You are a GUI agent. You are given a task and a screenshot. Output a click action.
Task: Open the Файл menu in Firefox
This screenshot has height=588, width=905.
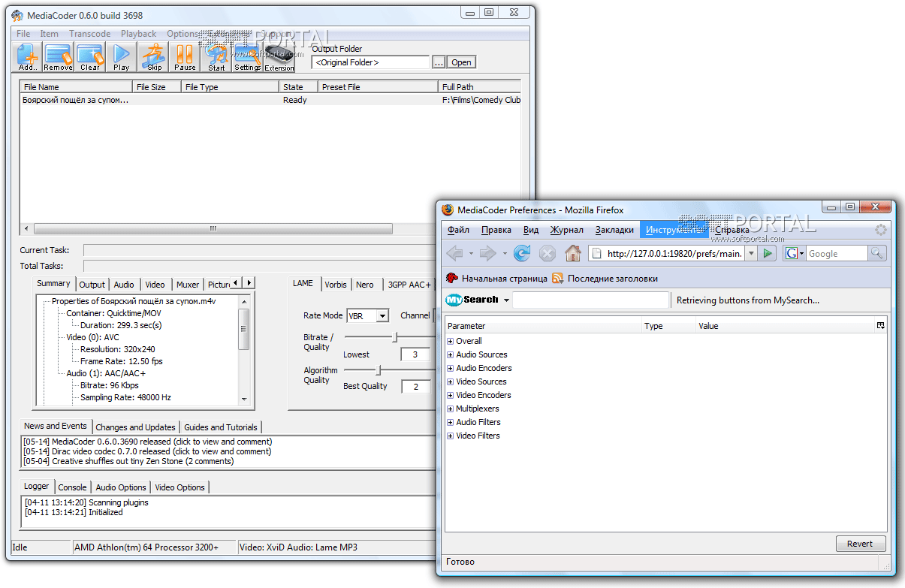pos(458,230)
